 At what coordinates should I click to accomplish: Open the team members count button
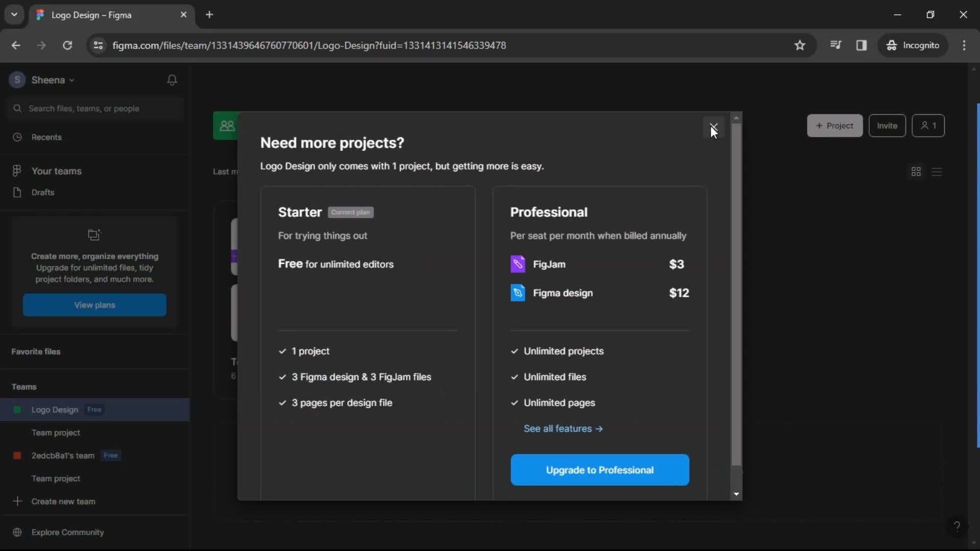tap(928, 126)
